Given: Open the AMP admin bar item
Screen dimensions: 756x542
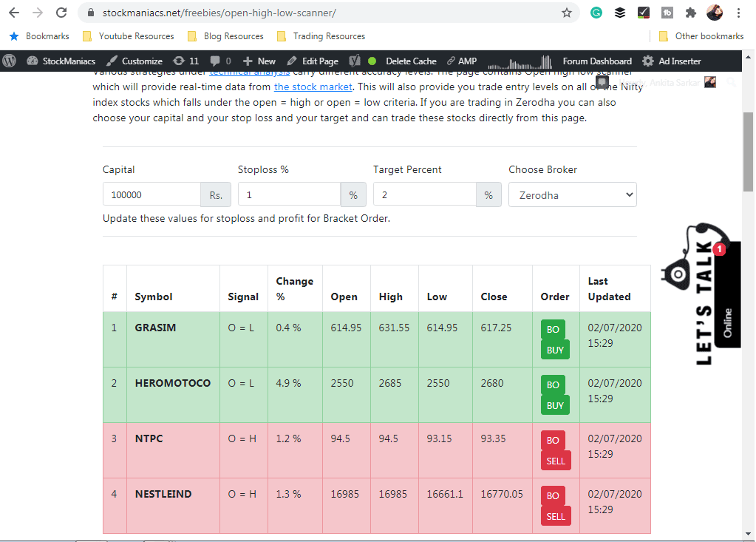Looking at the screenshot, I should click(462, 61).
